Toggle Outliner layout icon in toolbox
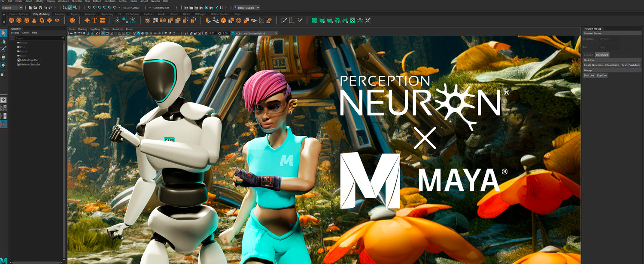Screen dimensions: 644x264 (x=3, y=124)
